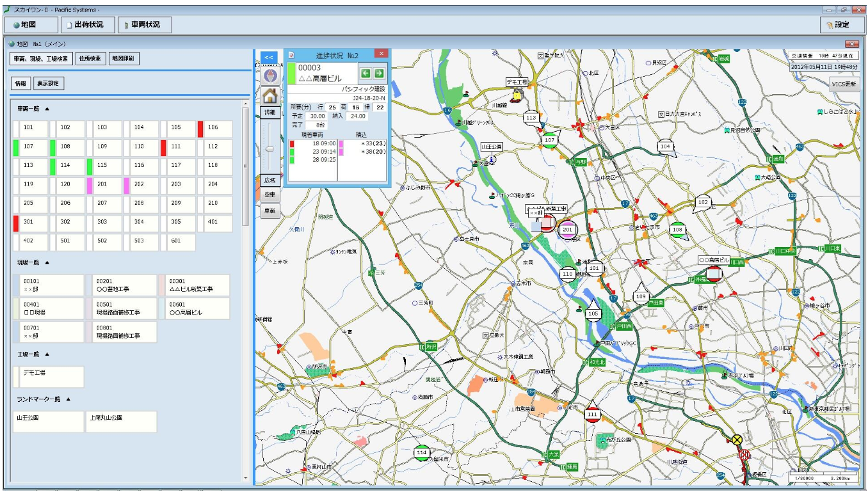Click the yellow X traffic marker on the map
The image size is (868, 492).
[x=737, y=440]
